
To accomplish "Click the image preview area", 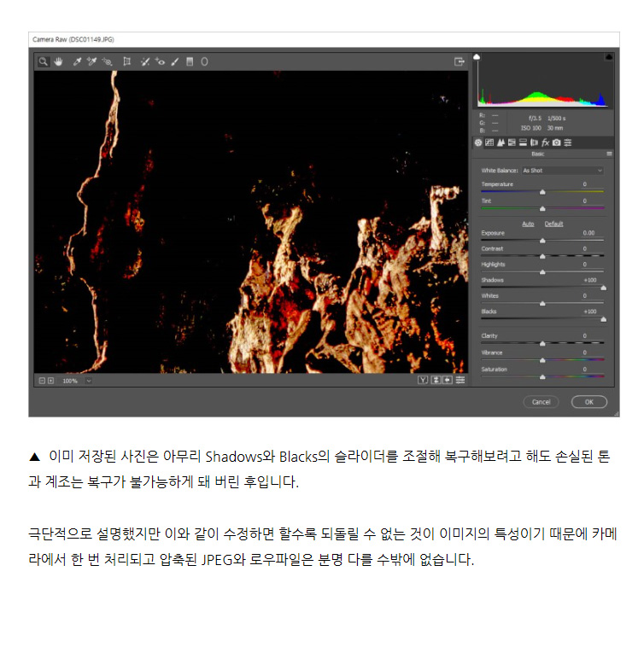I will [x=251, y=222].
